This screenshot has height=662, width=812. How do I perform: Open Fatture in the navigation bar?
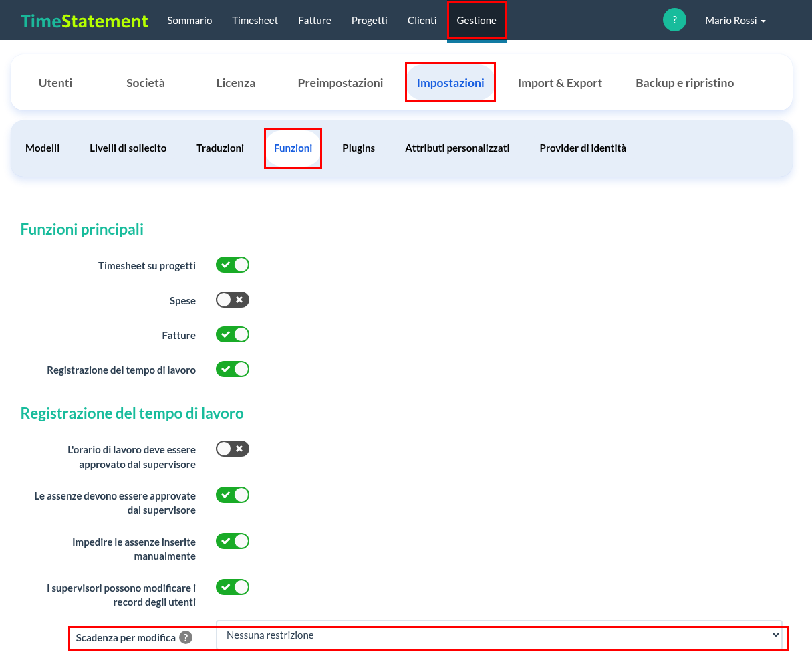click(315, 21)
